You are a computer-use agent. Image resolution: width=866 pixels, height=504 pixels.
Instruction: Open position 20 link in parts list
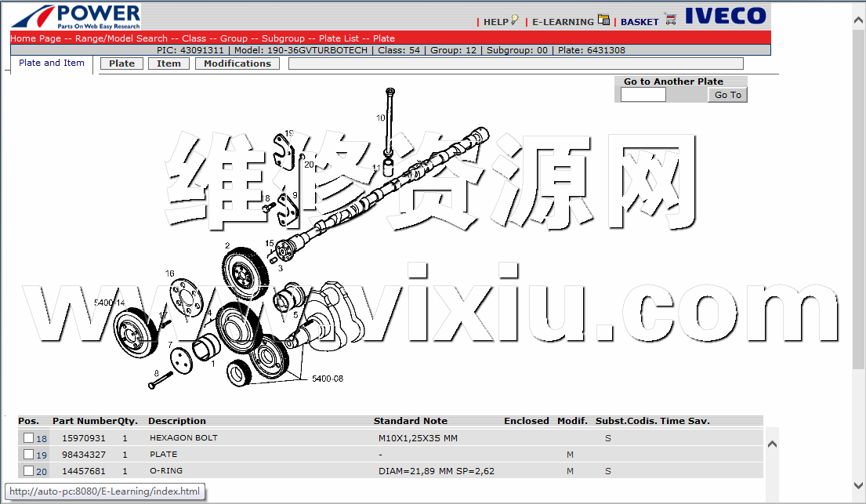point(42,472)
